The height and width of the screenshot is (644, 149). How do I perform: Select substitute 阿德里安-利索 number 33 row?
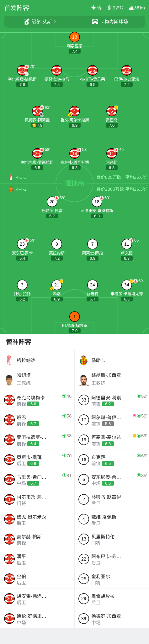(112, 400)
